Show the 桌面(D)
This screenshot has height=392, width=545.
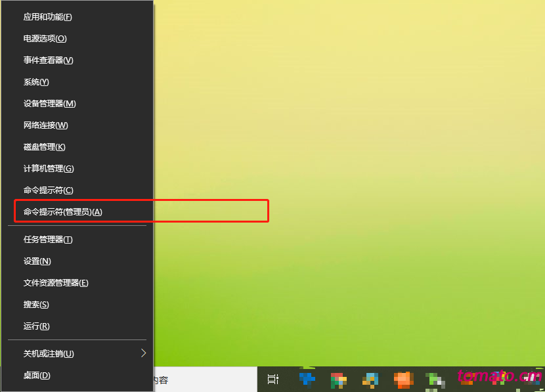77,376
